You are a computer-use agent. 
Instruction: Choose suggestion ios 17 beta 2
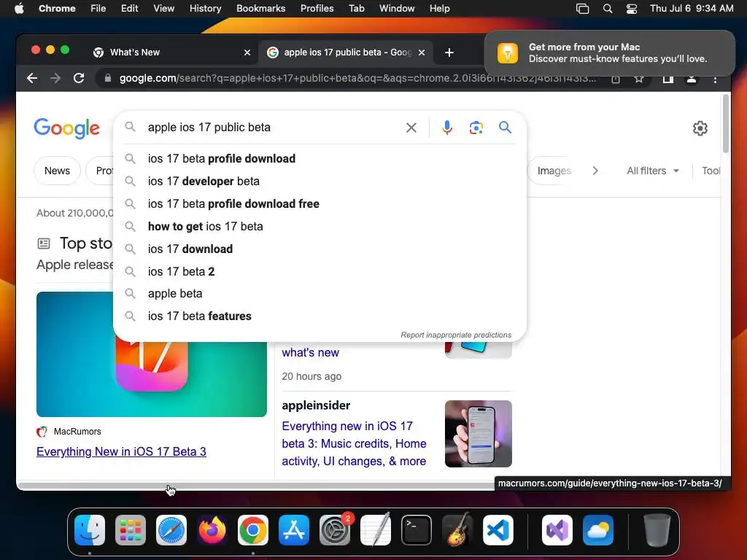[x=320, y=271]
